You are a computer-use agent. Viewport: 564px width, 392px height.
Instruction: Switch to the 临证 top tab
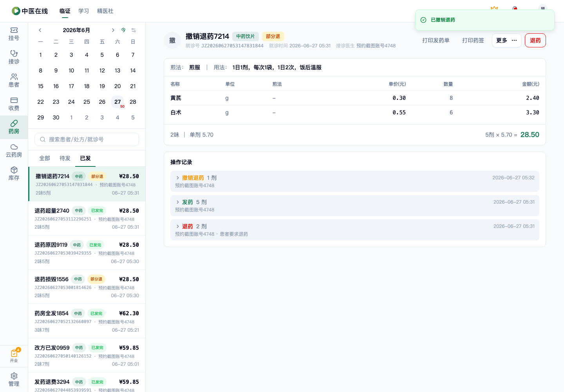pos(65,11)
